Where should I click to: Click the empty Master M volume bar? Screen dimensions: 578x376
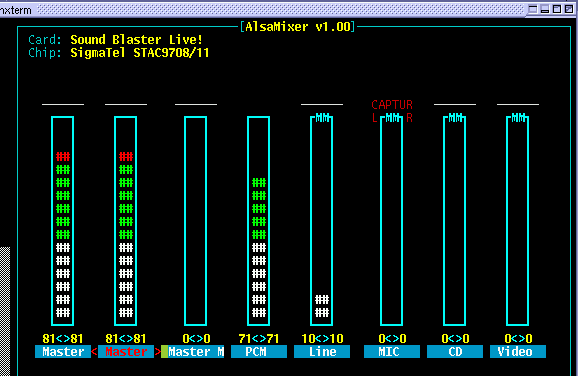coord(196,221)
